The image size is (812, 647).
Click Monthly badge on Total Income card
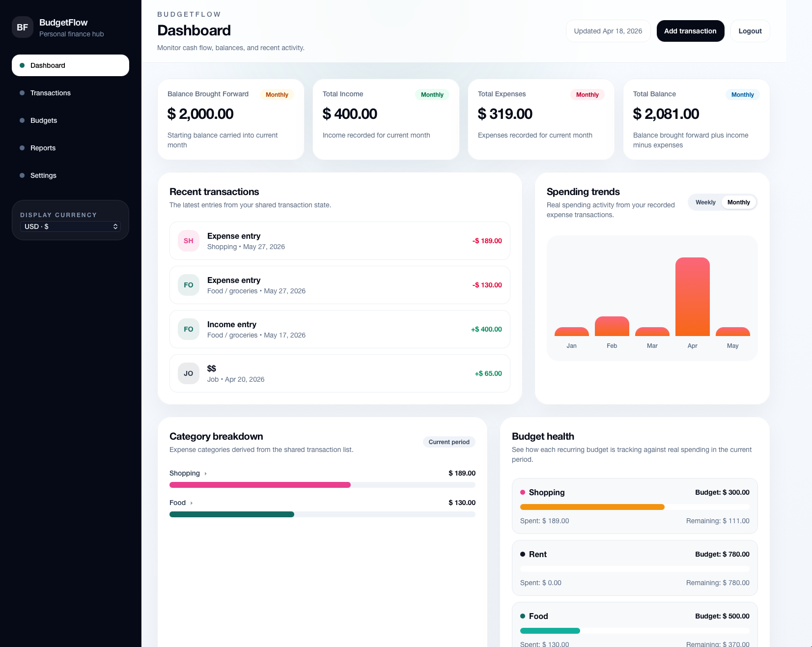[432, 95]
